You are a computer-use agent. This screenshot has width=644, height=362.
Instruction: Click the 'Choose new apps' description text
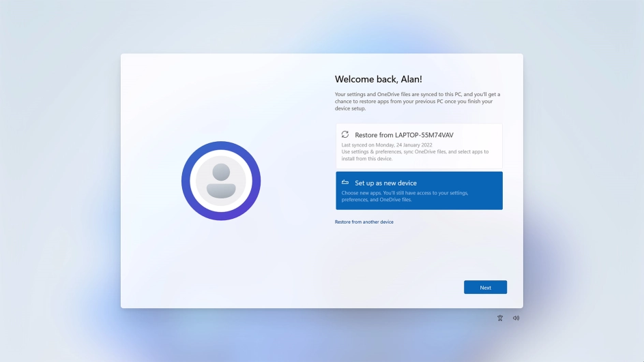click(x=405, y=193)
